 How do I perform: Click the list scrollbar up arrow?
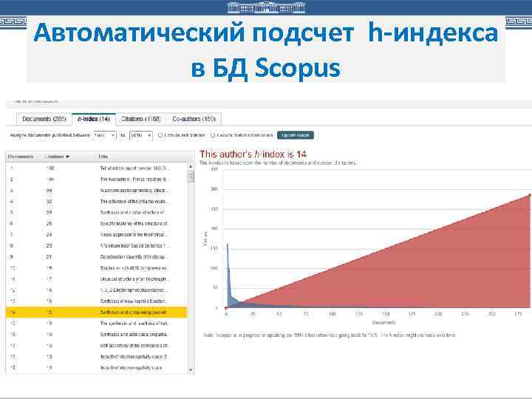191,166
